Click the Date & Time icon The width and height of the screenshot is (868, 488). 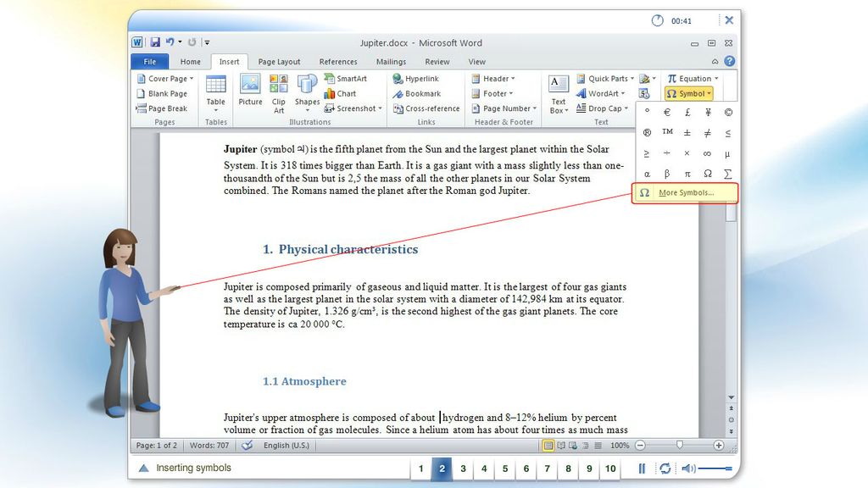644,93
